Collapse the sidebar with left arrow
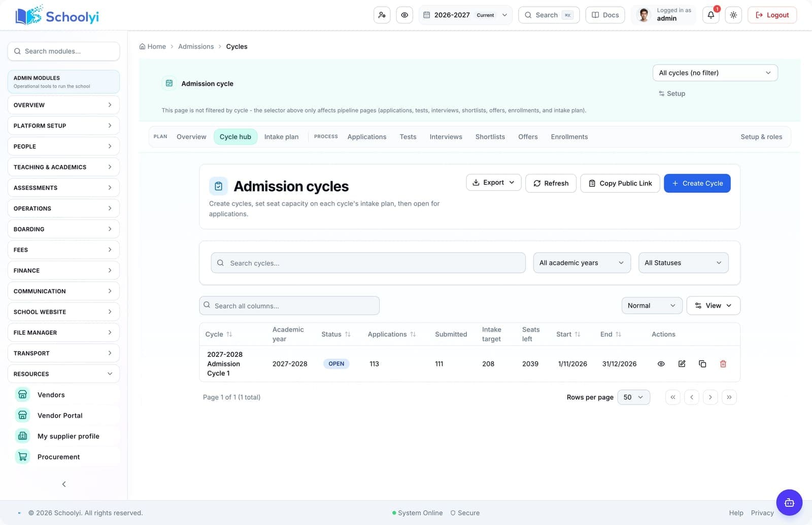Viewport: 812px width, 525px height. click(64, 484)
